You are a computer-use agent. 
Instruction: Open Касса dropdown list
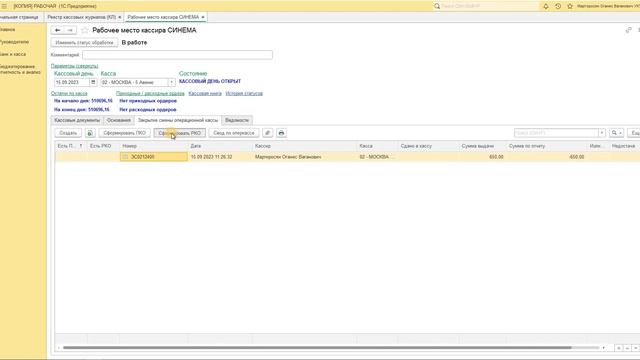(x=171, y=82)
